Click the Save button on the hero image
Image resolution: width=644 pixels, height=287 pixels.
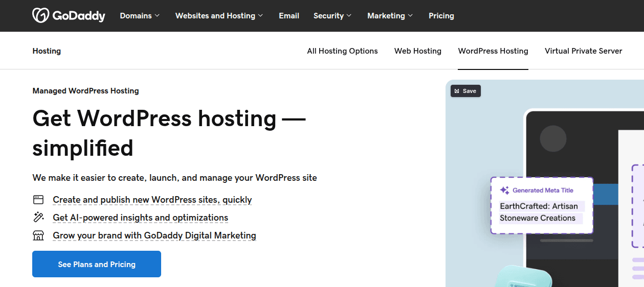point(465,91)
